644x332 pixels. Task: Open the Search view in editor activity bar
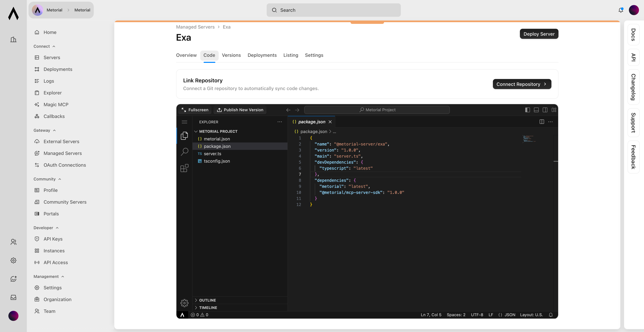184,152
